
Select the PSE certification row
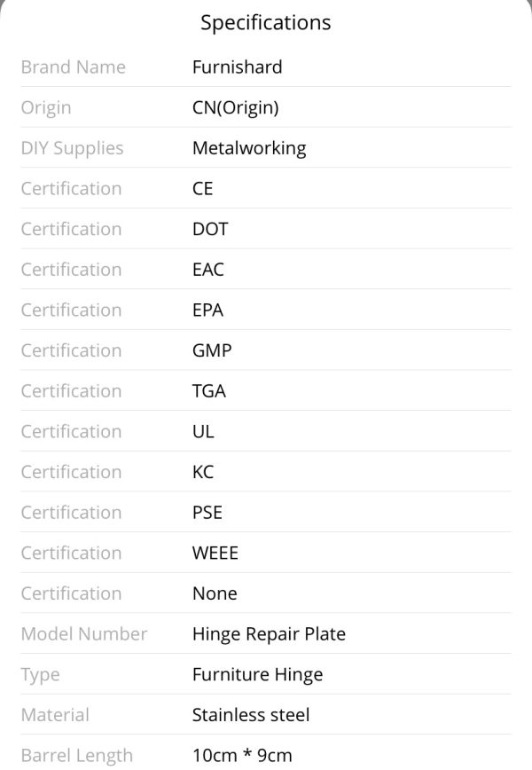tap(265, 512)
